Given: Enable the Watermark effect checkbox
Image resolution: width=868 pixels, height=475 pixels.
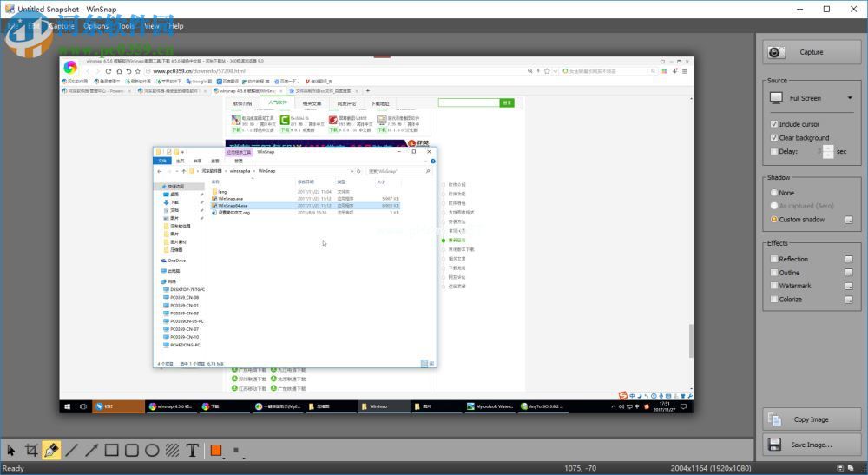Looking at the screenshot, I should (774, 286).
